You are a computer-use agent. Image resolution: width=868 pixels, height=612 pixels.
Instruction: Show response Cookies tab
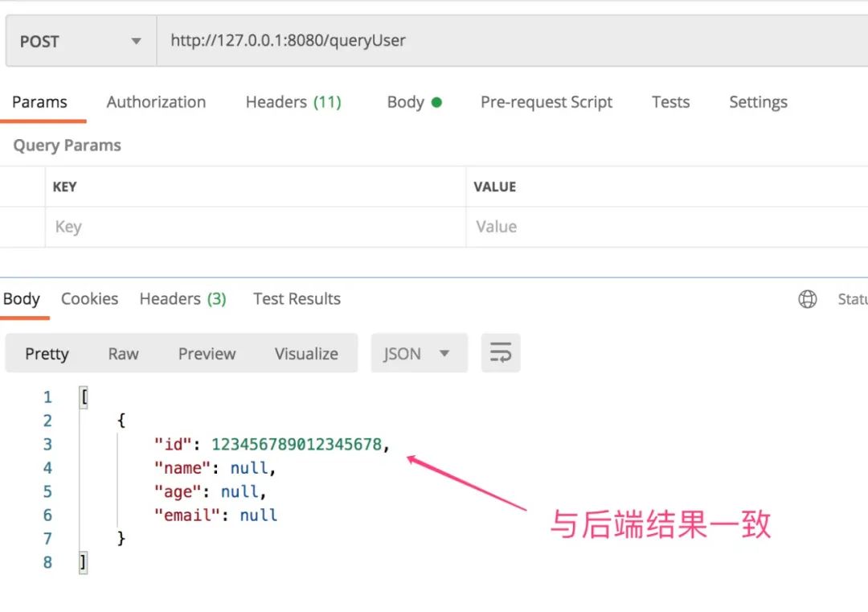[x=89, y=299]
